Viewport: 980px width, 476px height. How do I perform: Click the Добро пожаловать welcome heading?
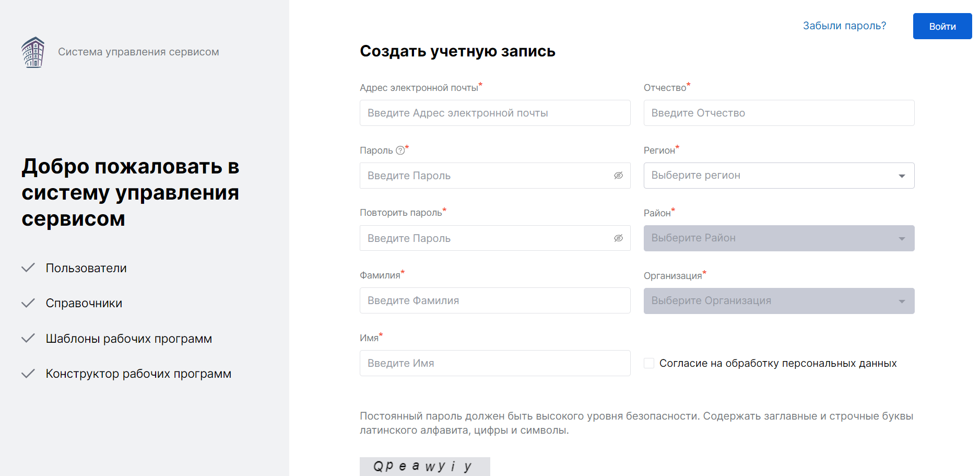tap(131, 192)
